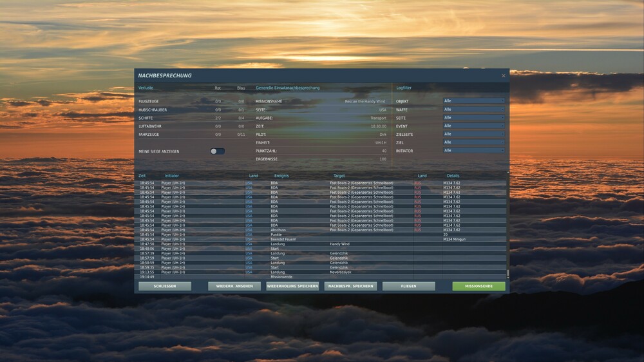Click the Schiffe losses row label
The image size is (644, 362).
[x=146, y=118]
